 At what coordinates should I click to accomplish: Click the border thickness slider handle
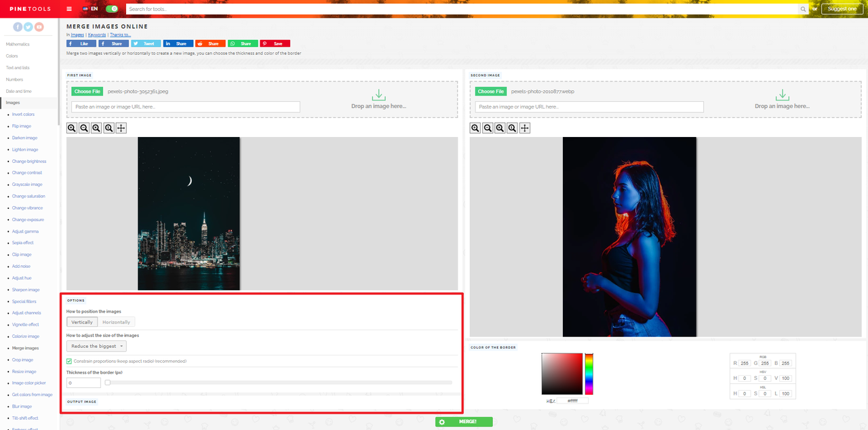click(107, 383)
